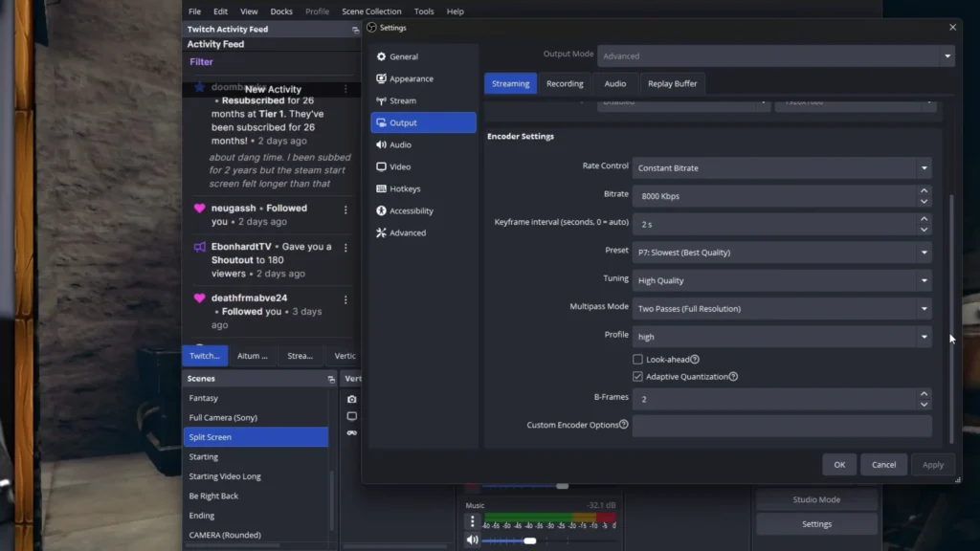Open options for deathfrmabve24 followed activity
This screenshot has height=551, width=980.
click(x=345, y=299)
